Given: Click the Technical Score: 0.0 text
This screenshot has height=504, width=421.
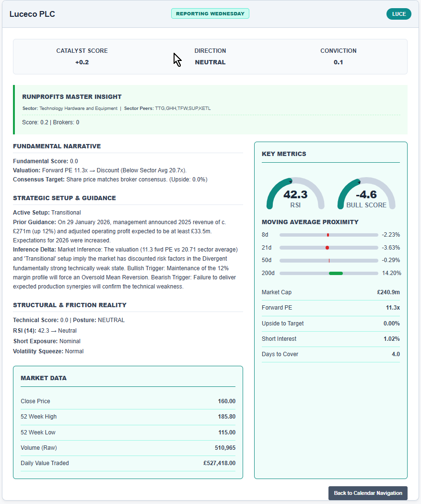Looking at the screenshot, I should (40, 320).
